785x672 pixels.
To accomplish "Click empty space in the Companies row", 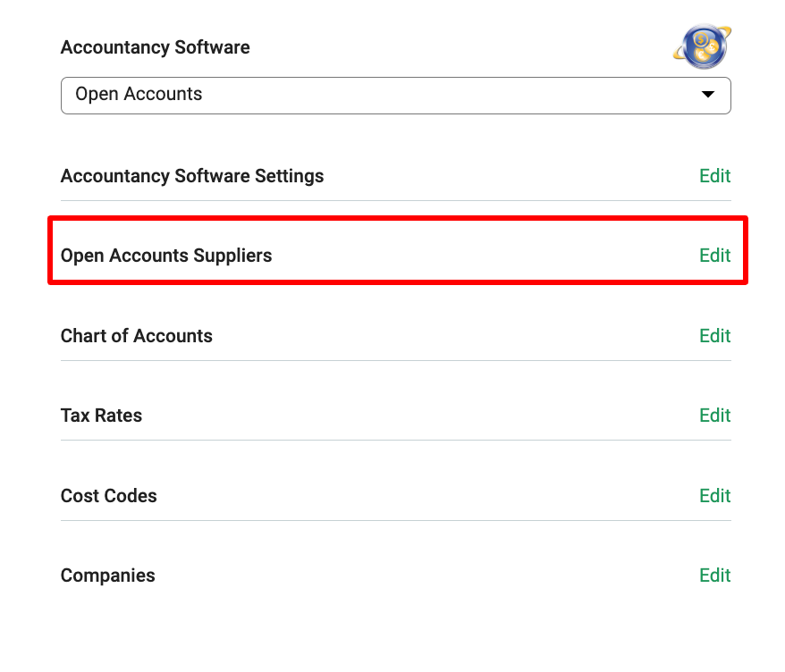I will [x=426, y=575].
